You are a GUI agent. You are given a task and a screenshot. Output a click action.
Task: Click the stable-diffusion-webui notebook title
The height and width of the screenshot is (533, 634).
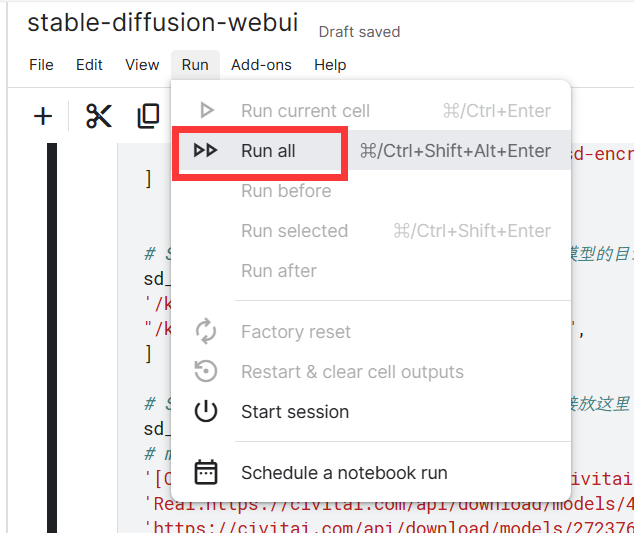coord(163,22)
